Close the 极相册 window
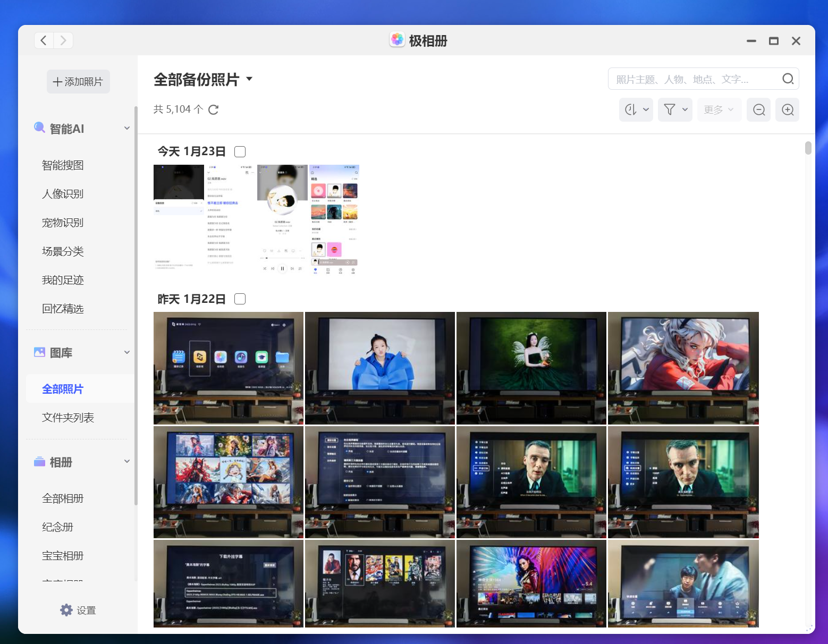Viewport: 828px width, 644px height. pyautogui.click(x=796, y=41)
